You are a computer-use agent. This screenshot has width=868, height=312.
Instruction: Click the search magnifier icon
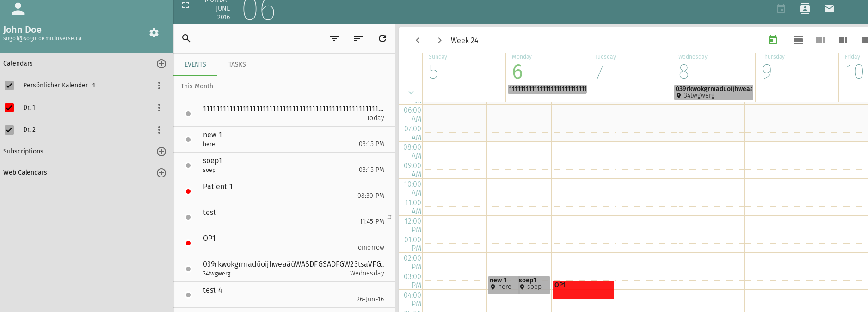pyautogui.click(x=186, y=38)
